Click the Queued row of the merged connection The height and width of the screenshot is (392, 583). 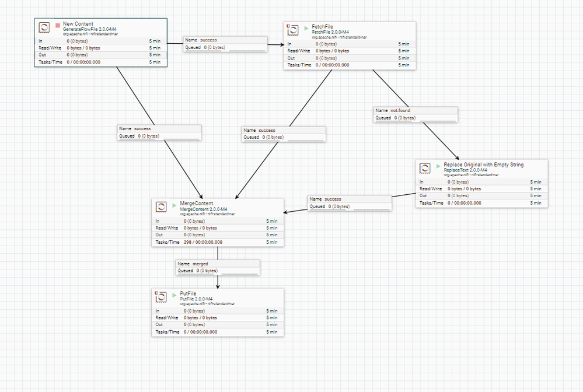(x=218, y=271)
